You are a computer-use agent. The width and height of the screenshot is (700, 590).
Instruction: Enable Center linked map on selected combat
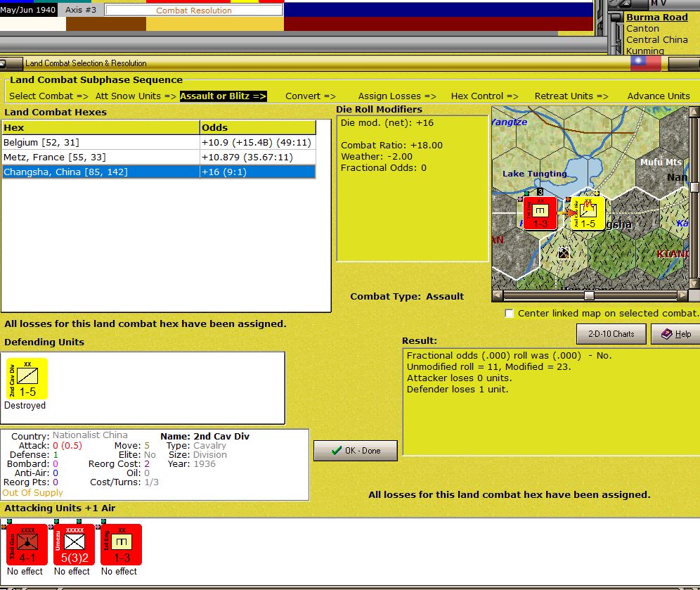point(509,313)
